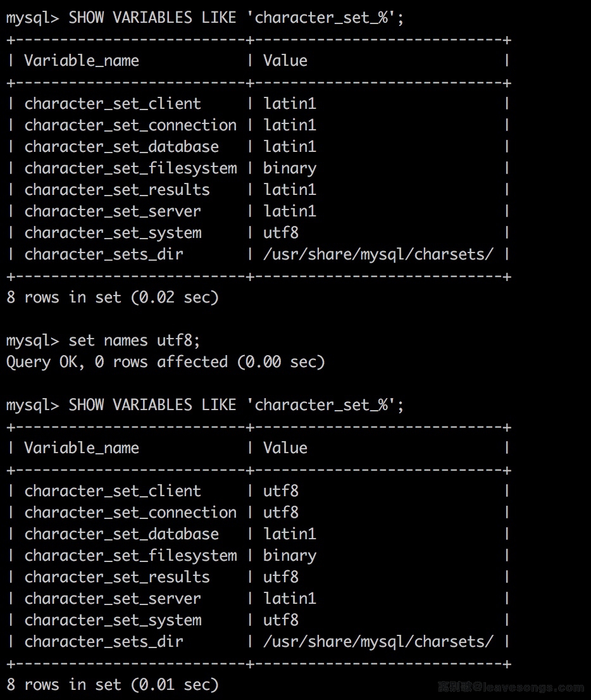This screenshot has width=591, height=700.
Task: Click the latin1 value of character_set_results
Action: coord(290,190)
